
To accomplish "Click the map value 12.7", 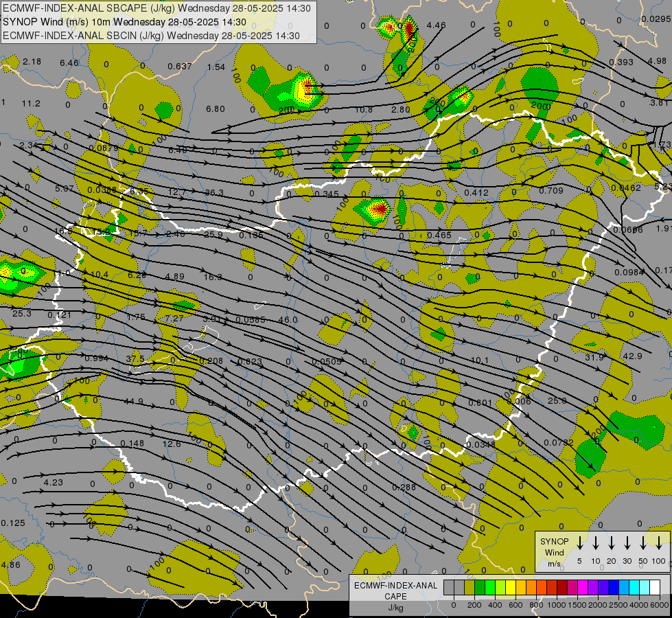I will tap(177, 192).
